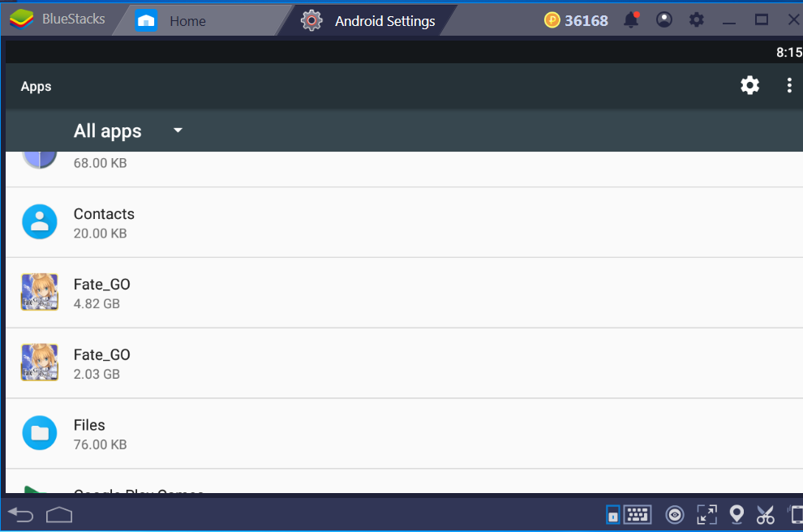Open the Files app entry

pos(404,434)
